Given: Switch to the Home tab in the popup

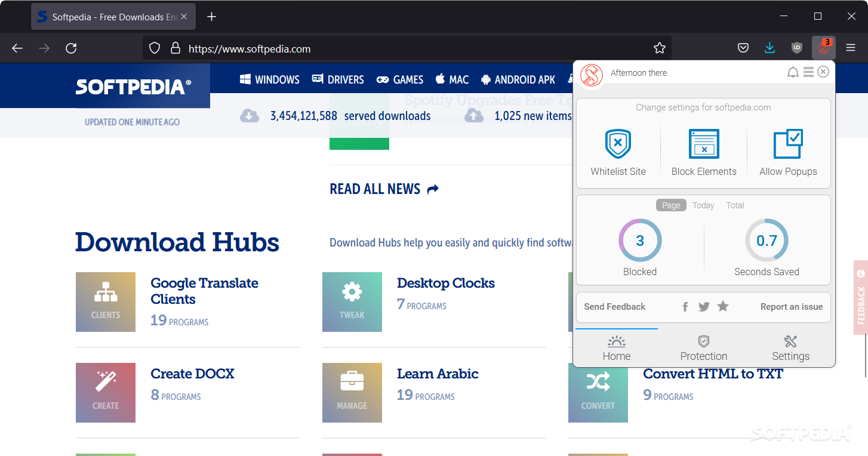Looking at the screenshot, I should [617, 348].
